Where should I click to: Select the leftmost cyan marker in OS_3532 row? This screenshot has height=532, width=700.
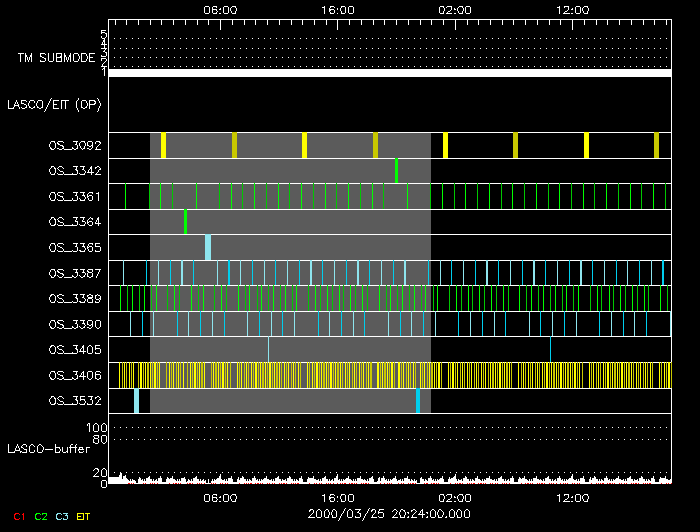(x=136, y=400)
